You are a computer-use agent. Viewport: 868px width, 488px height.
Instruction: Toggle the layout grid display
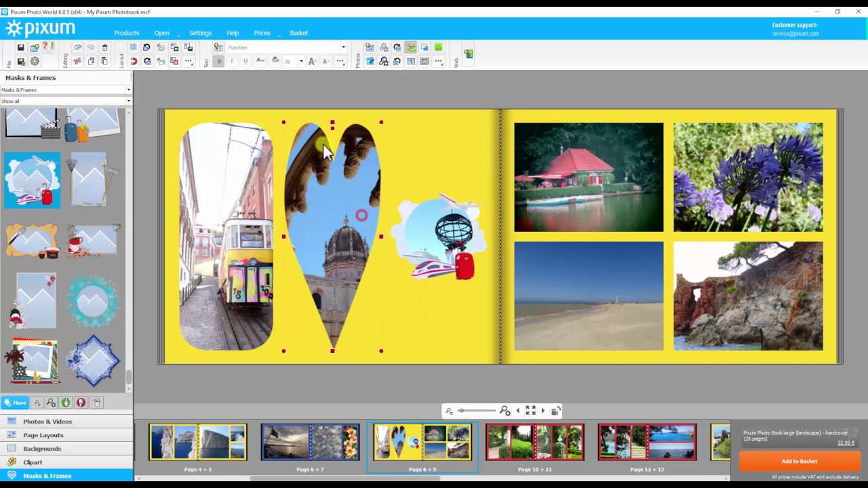(x=134, y=47)
